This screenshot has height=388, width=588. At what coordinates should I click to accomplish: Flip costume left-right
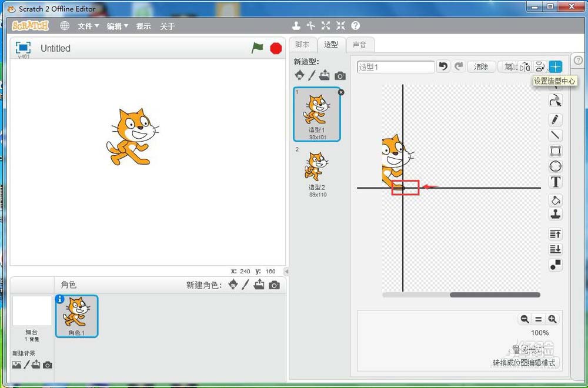click(525, 67)
